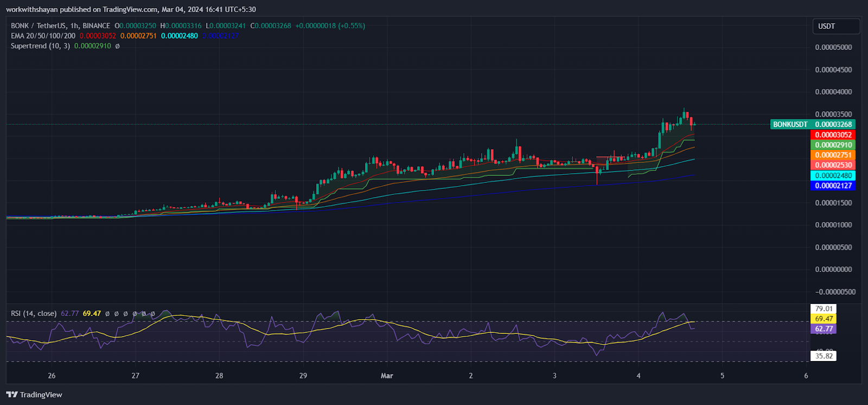Viewport: 868px width, 405px height.
Task: Click date 28 on the time axis
Action: click(x=219, y=376)
